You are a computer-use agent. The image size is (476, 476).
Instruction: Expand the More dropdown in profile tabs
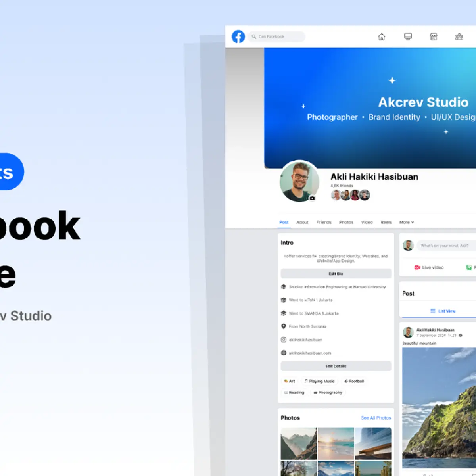407,222
